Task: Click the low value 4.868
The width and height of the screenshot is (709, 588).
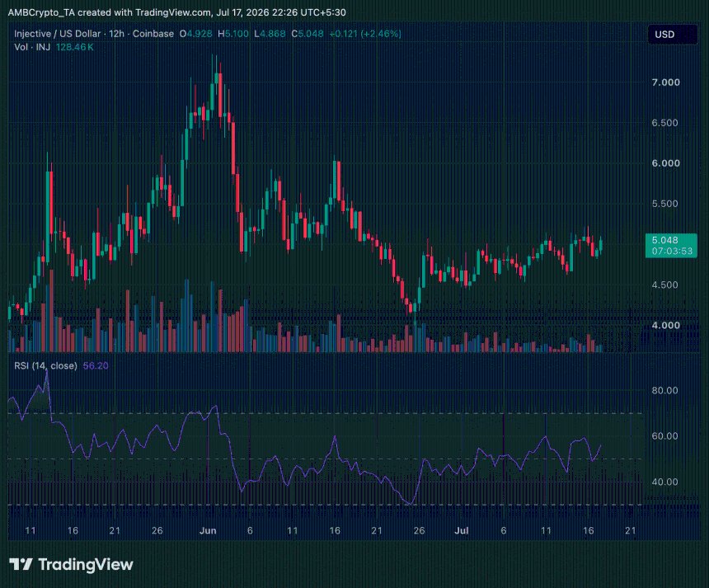Action: 273,34
